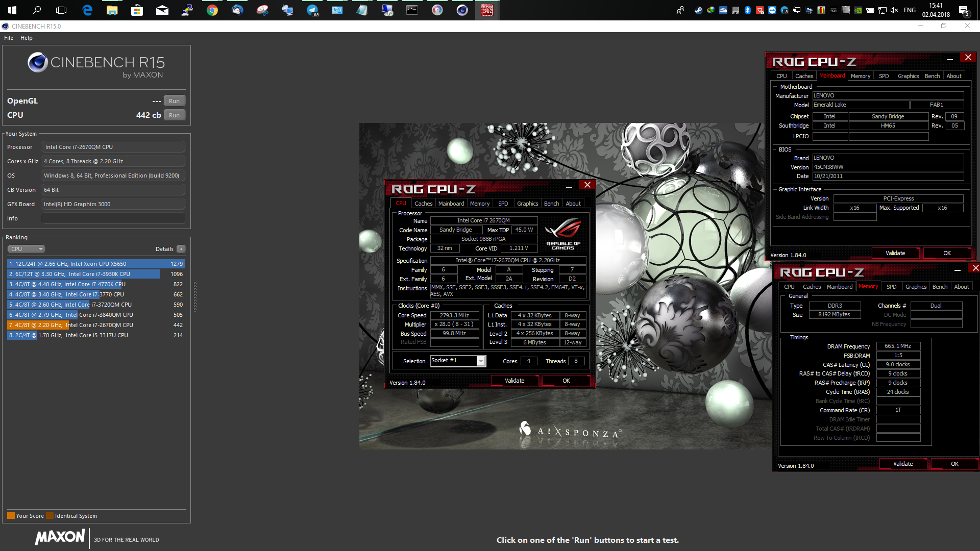
Task: Open Mainboard tab in center CPU-Z window
Action: [x=451, y=204]
